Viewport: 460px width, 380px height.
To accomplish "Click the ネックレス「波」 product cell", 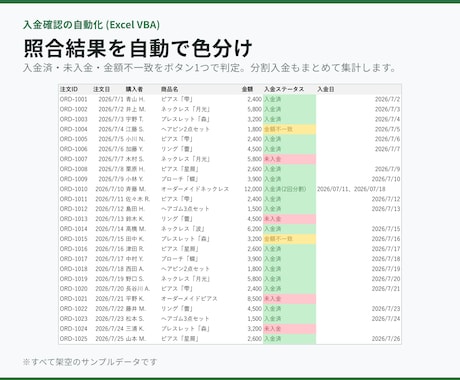I will (183, 229).
